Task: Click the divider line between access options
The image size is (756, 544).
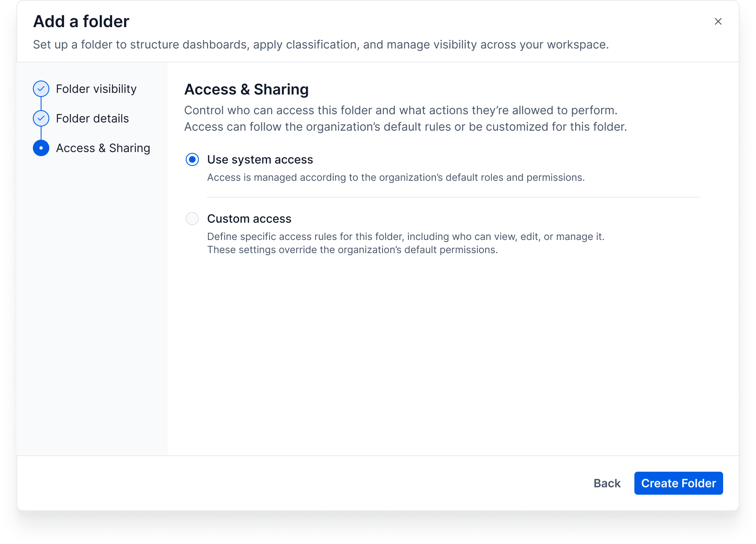Action: tap(453, 197)
